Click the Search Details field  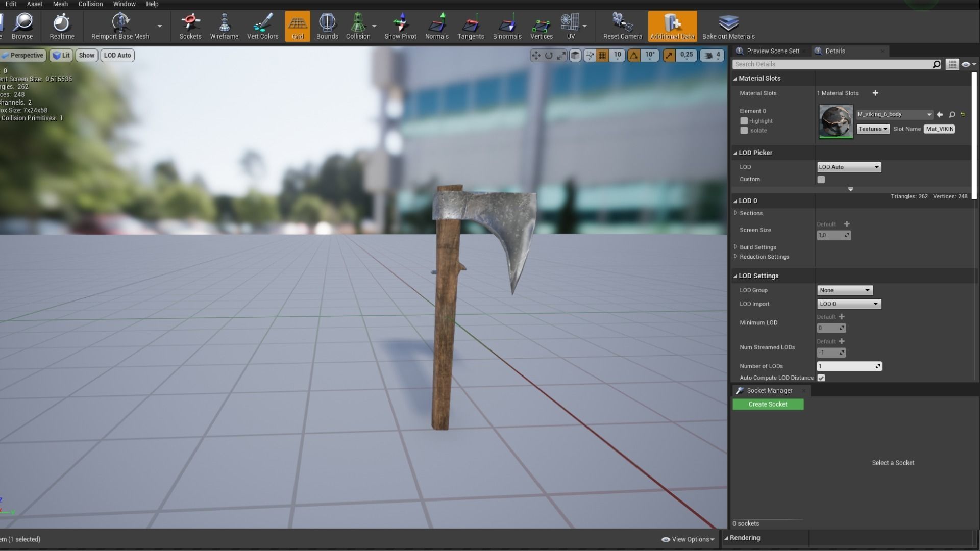[832, 64]
